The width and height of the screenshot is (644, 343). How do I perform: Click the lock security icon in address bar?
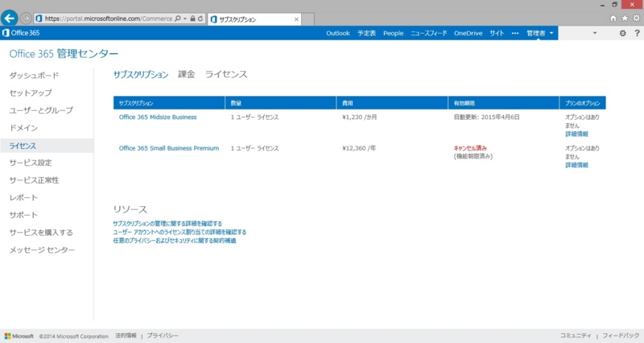tap(192, 19)
